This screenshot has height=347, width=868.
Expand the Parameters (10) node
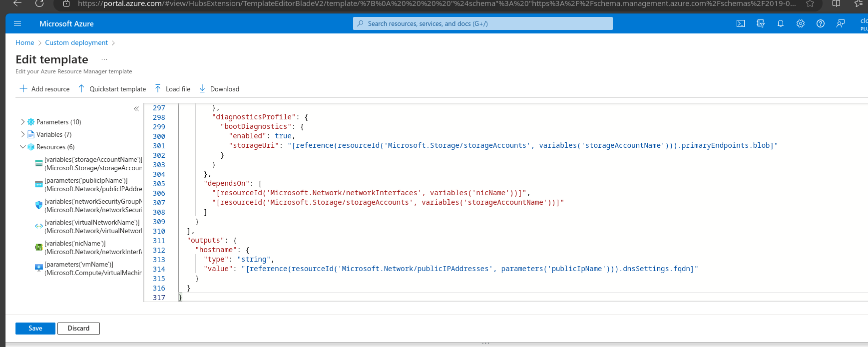(22, 122)
